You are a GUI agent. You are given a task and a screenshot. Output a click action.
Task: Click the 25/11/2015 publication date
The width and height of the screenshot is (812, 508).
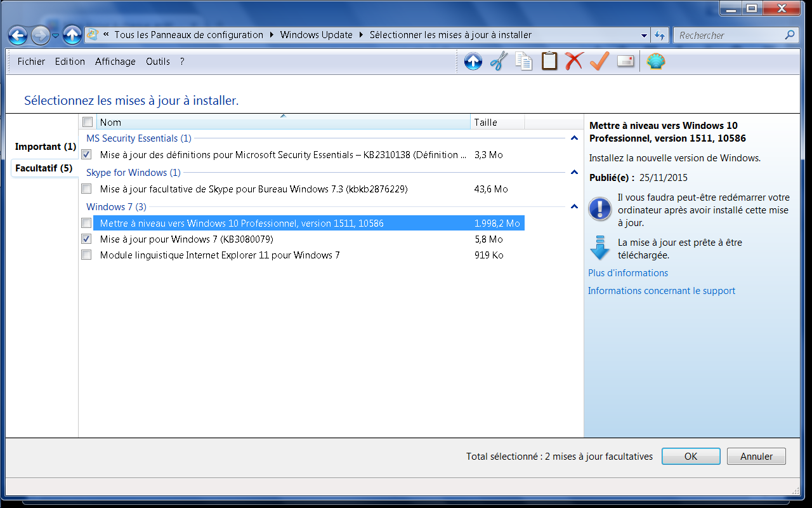[664, 177]
